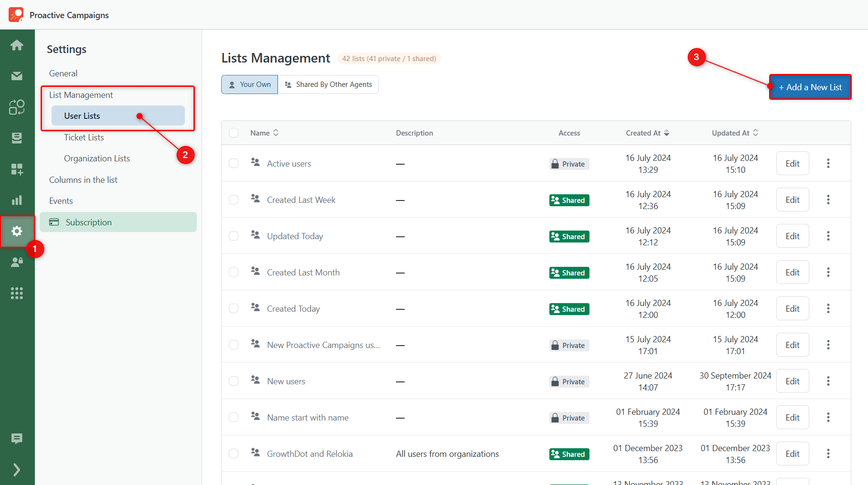Check the New users row checkbox
The height and width of the screenshot is (485, 868).
click(234, 381)
